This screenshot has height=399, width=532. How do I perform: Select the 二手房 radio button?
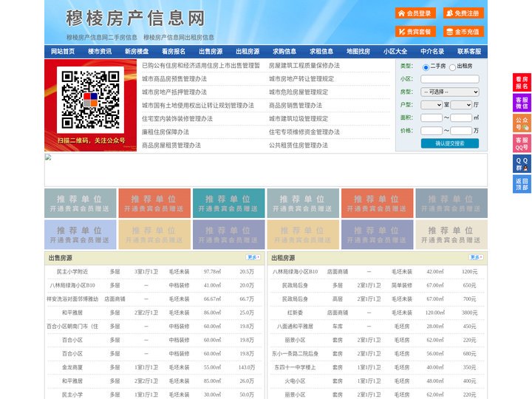pos(426,67)
